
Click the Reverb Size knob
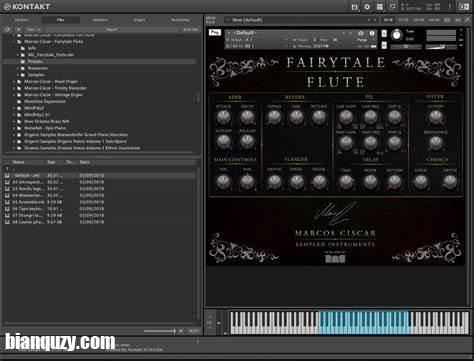[x=296, y=117]
